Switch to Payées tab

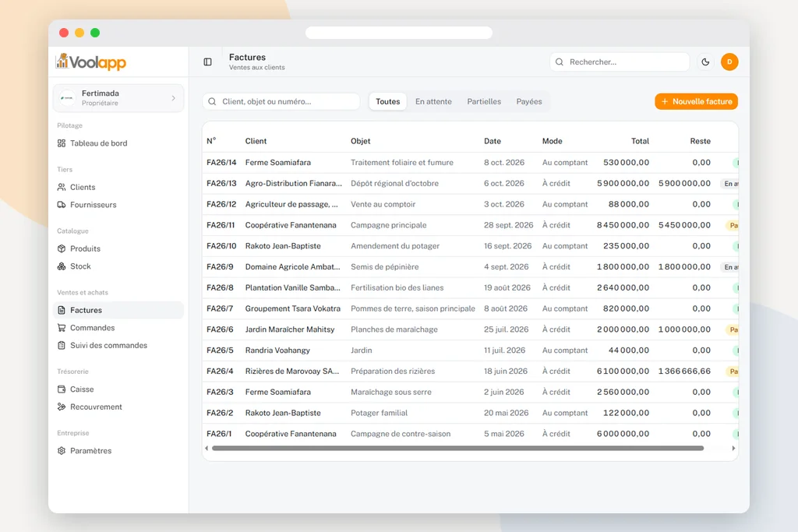coord(529,102)
